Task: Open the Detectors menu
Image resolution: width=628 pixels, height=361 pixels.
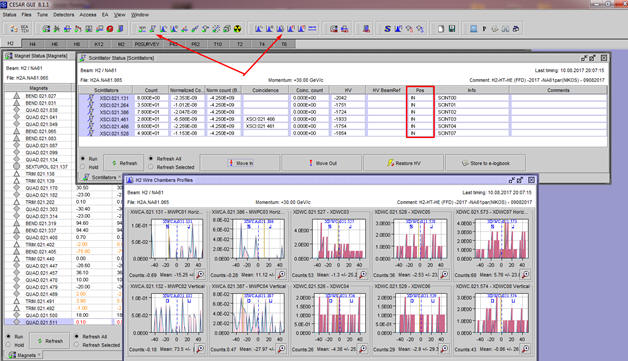Action: [x=64, y=15]
